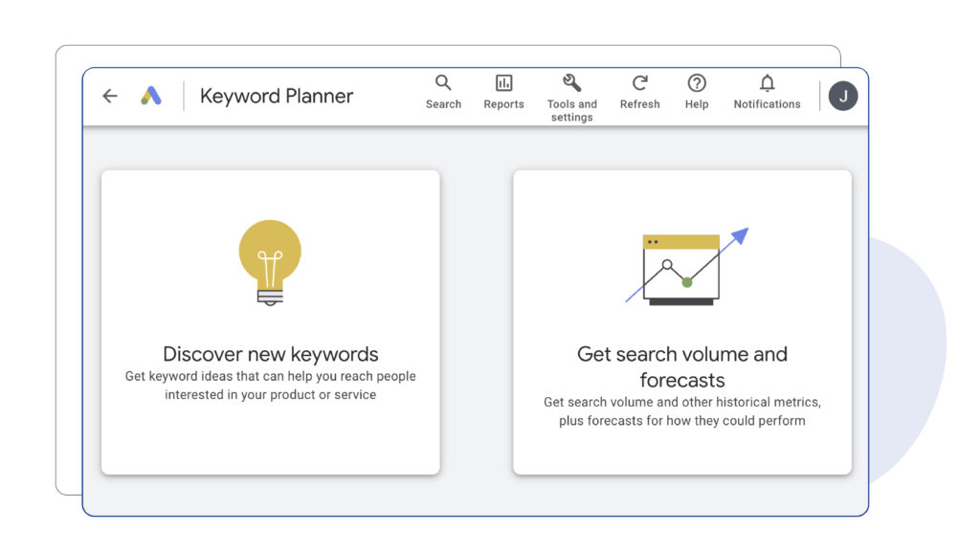Refresh the page with circular arrow
This screenshot has width=980, height=553.
639,82
